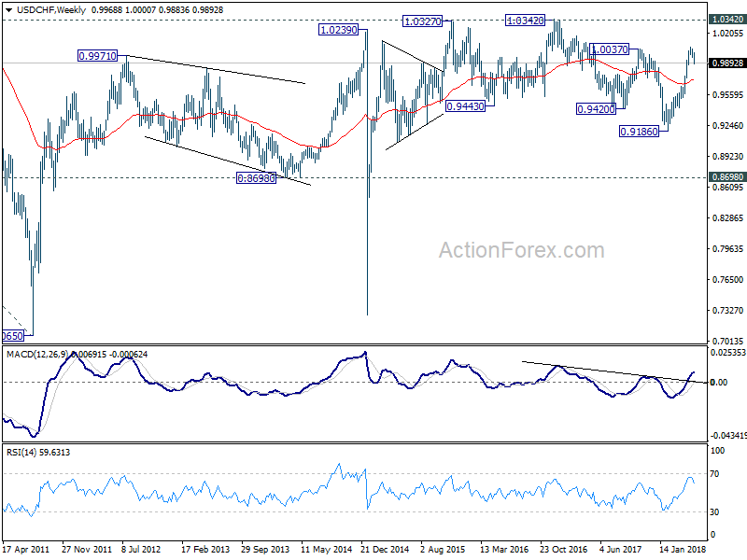The height and width of the screenshot is (560, 747).
Task: Click the current price 0.98928 axis tag
Action: (727, 63)
